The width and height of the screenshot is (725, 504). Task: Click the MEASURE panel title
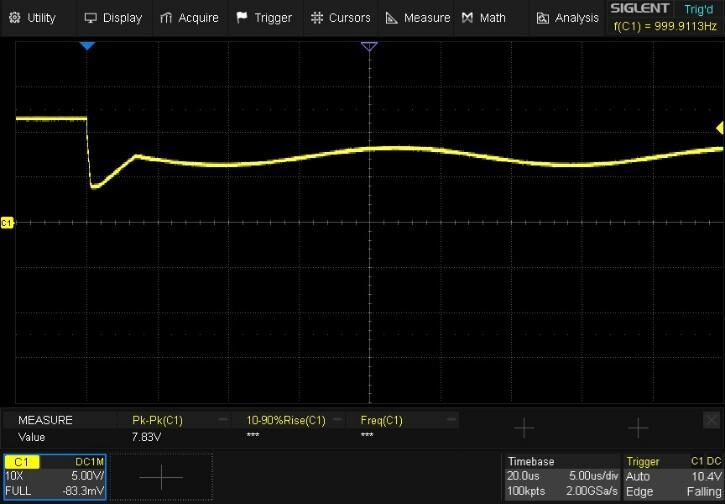click(45, 420)
